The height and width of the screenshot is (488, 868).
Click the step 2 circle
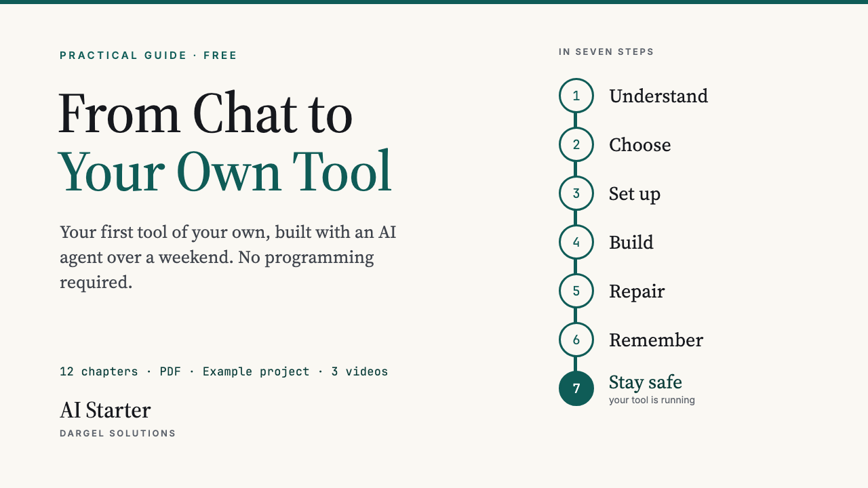[576, 144]
